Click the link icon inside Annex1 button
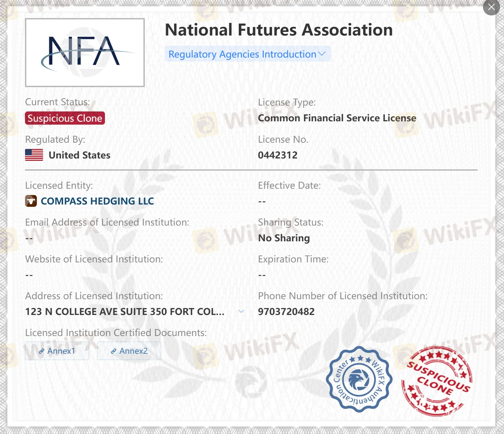This screenshot has width=504, height=434. point(41,351)
